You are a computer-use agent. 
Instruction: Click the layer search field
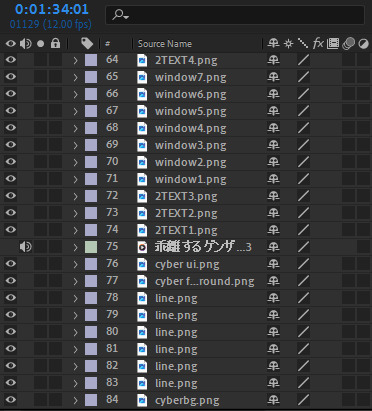235,15
